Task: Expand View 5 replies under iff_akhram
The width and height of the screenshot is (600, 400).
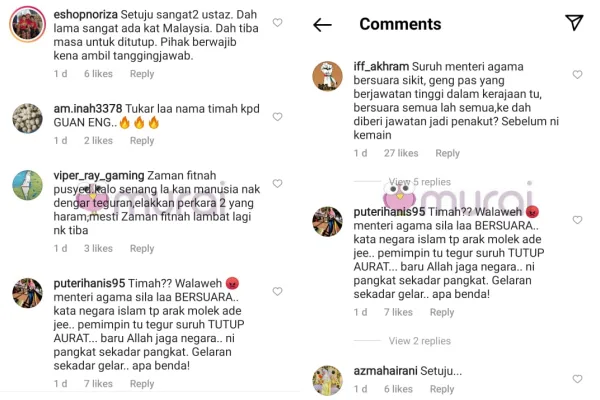Action: pos(419,182)
